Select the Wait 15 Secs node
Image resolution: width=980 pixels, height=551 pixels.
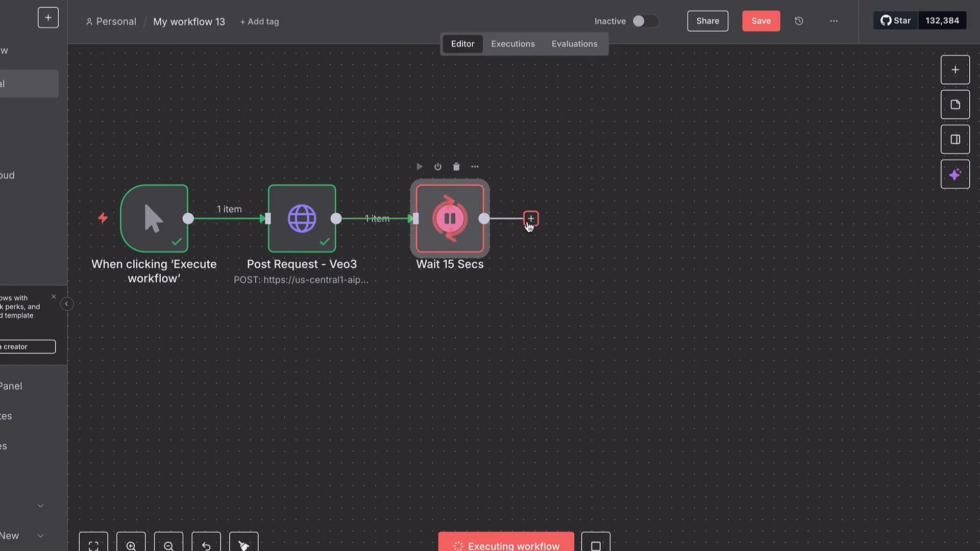[450, 218]
